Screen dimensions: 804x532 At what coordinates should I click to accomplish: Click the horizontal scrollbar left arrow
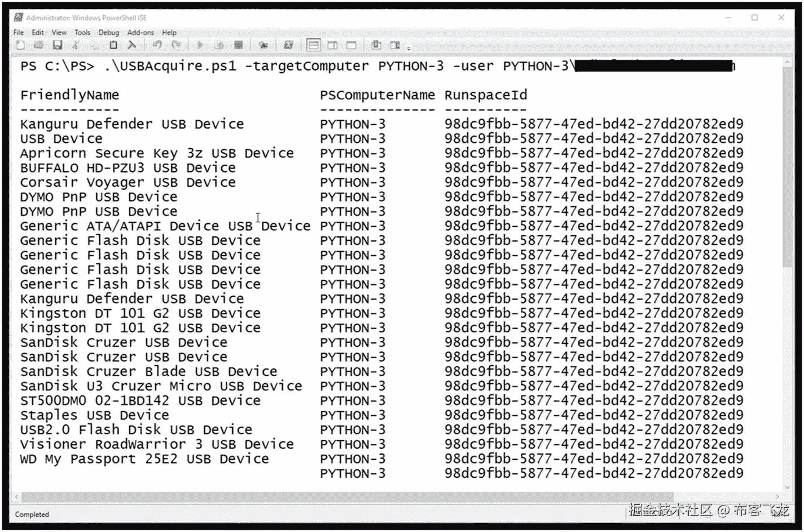[17, 497]
